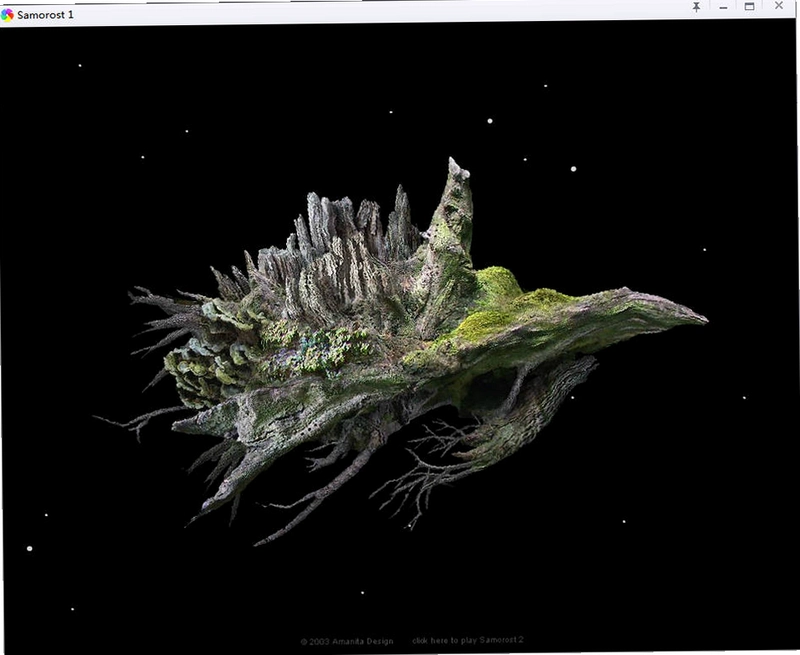
Task: Click the 'click here to play Samorost 2' link
Action: pos(468,640)
